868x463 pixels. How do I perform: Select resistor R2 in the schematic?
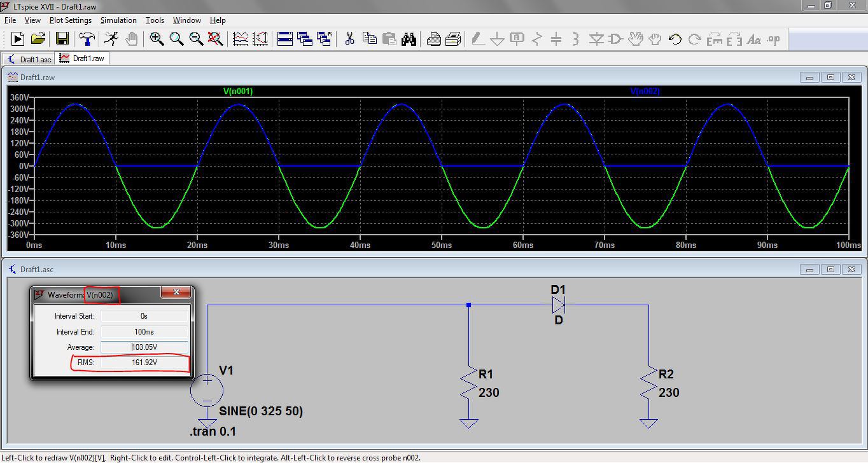click(649, 383)
